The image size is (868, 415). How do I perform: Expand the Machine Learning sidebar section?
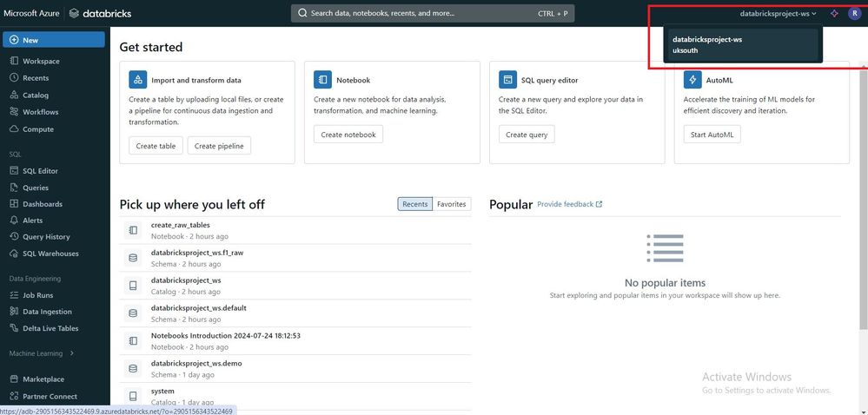(42, 353)
